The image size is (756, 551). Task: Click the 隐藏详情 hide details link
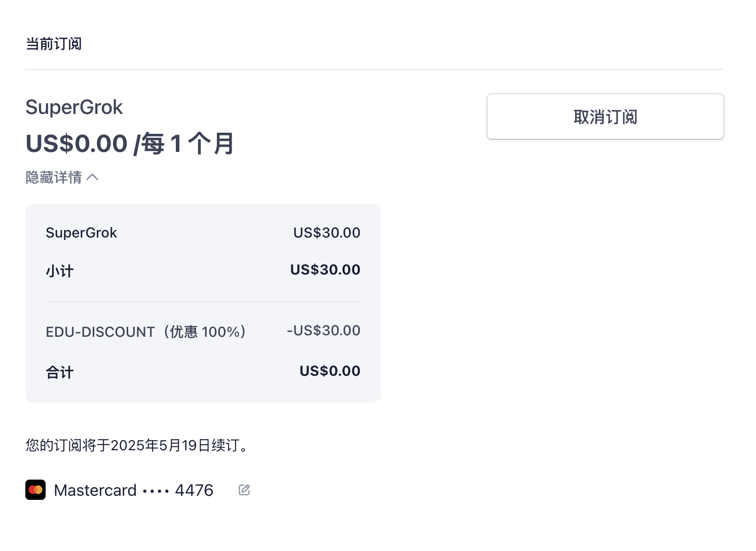(x=54, y=177)
